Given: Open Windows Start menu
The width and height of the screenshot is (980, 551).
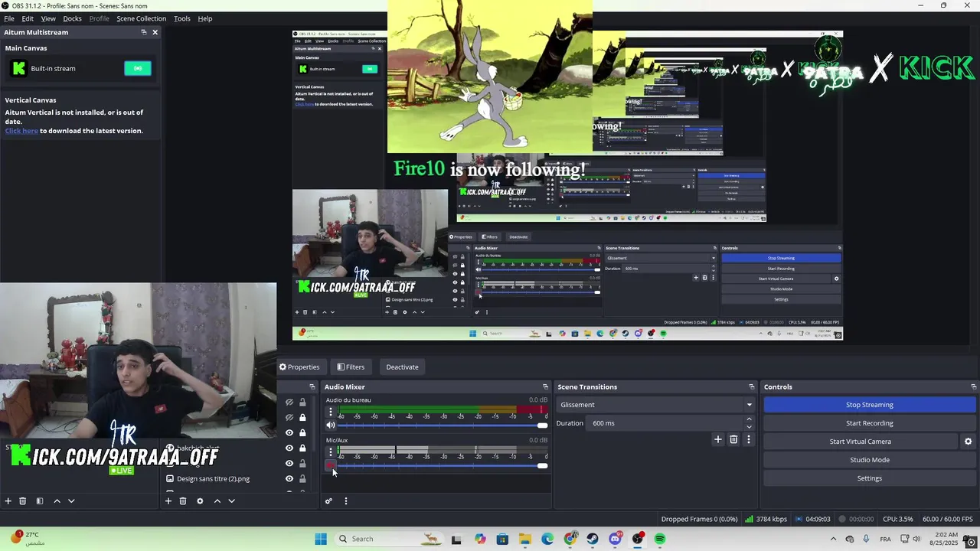Looking at the screenshot, I should [321, 539].
